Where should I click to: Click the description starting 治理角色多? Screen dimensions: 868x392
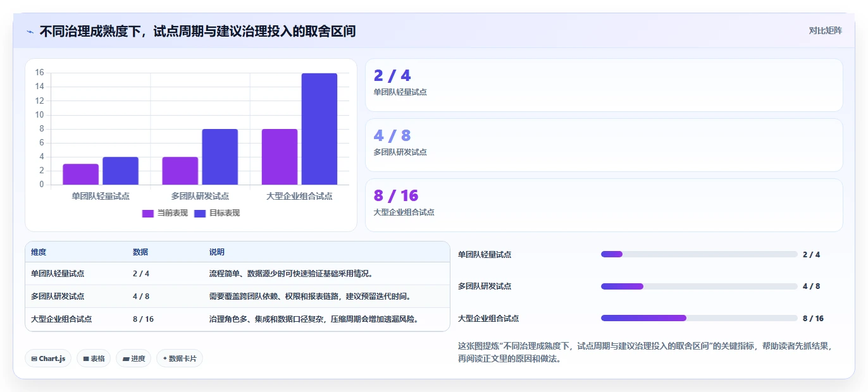click(314, 319)
